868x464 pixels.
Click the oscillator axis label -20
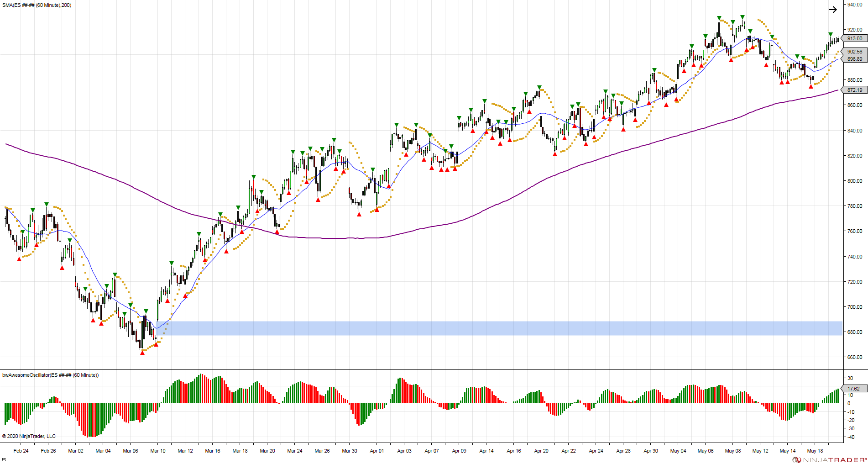tap(851, 420)
